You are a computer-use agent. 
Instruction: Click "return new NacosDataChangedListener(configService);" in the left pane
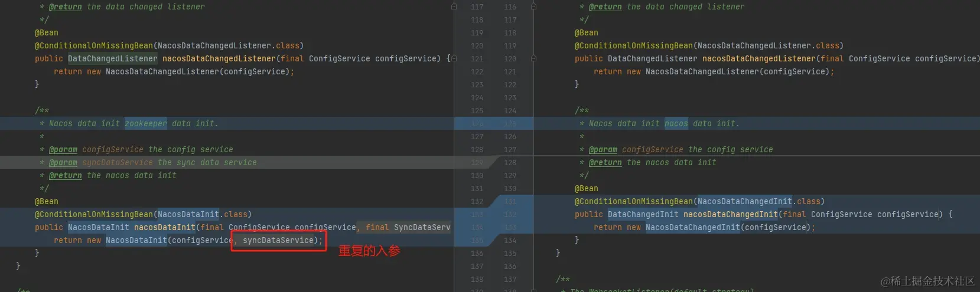point(174,71)
